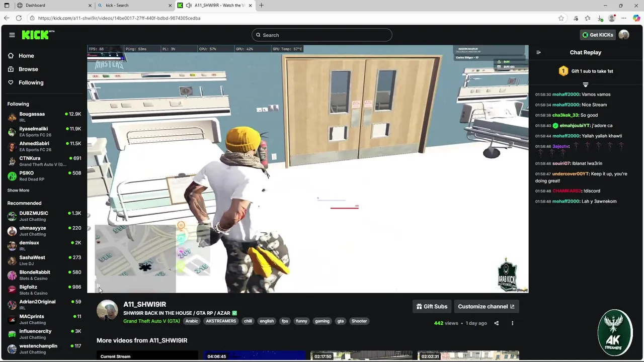This screenshot has width=644, height=362.
Task: Close the kick - Search tab
Action: click(170, 5)
